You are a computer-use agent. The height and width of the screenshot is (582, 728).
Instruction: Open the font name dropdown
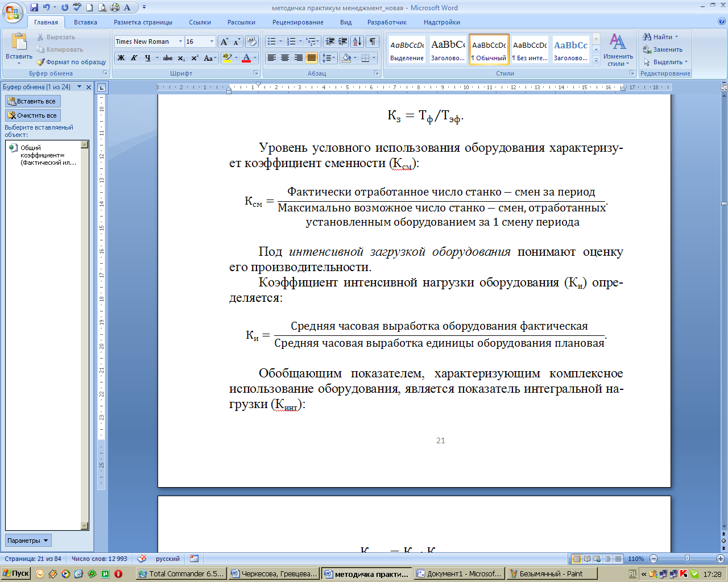coord(180,41)
